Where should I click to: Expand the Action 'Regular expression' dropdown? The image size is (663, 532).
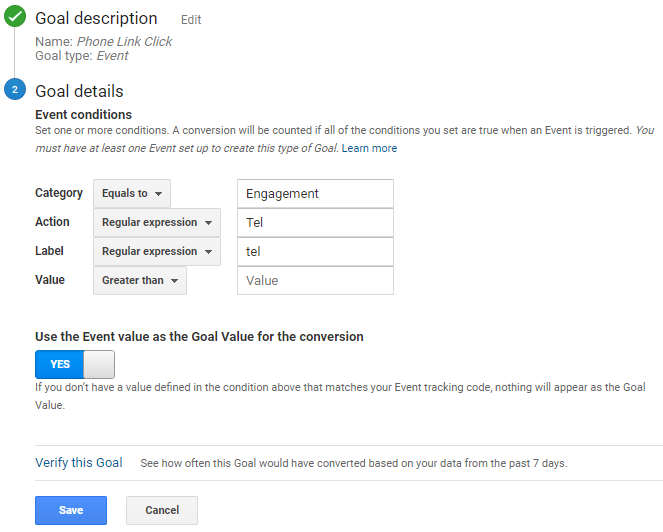pos(156,222)
